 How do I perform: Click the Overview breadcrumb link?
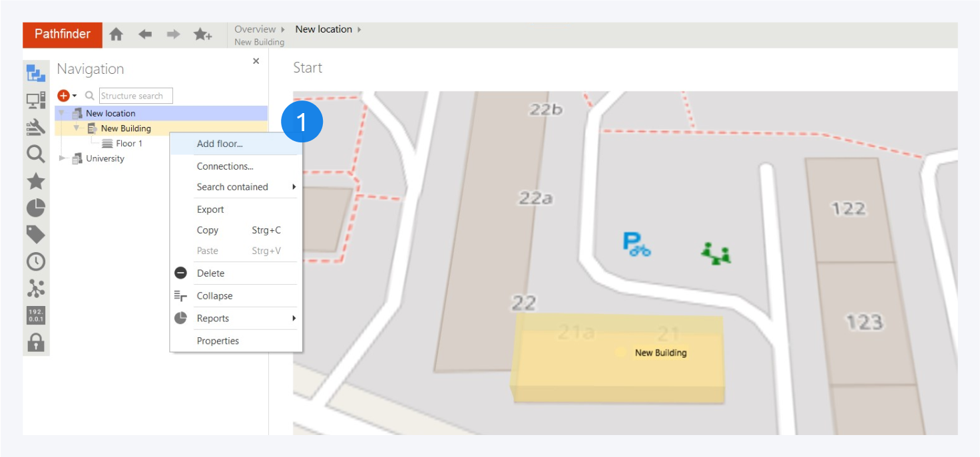pyautogui.click(x=255, y=29)
